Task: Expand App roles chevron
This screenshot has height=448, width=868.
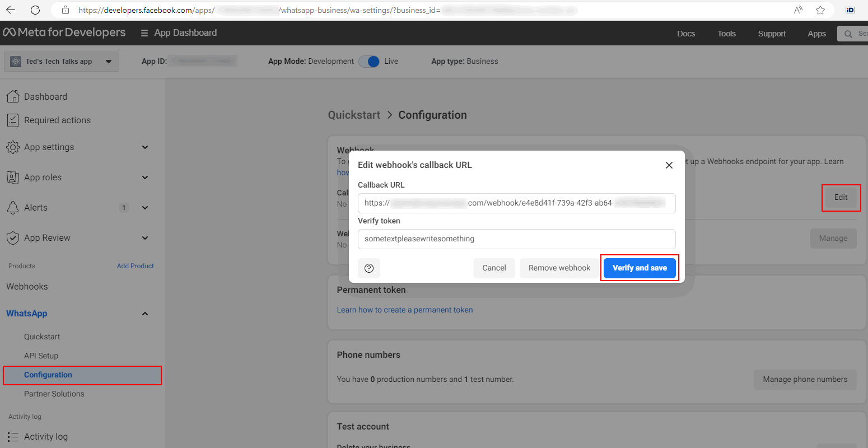Action: (x=145, y=177)
